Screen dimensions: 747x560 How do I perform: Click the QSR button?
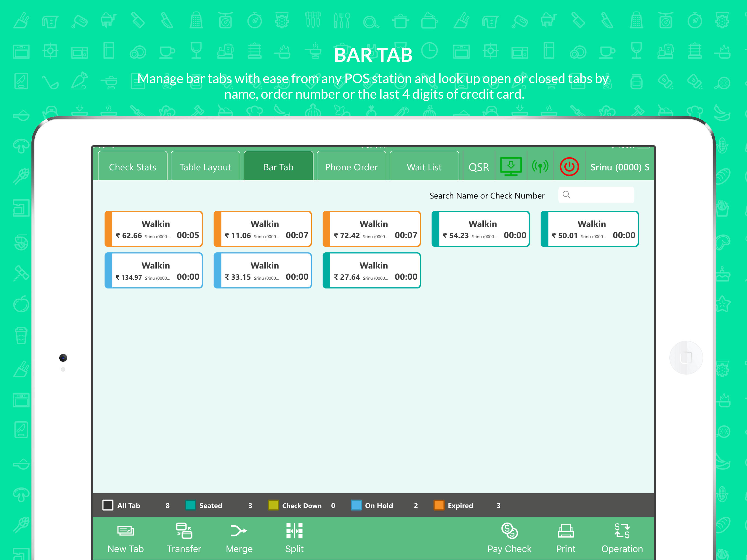coord(478,167)
